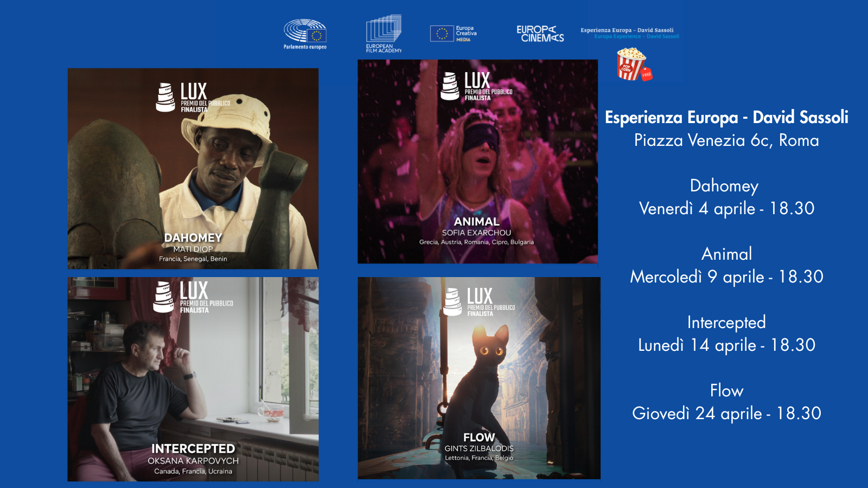Click the 'Esperienza Europa - David Sassoli' heading
The height and width of the screenshot is (488, 868).
726,117
